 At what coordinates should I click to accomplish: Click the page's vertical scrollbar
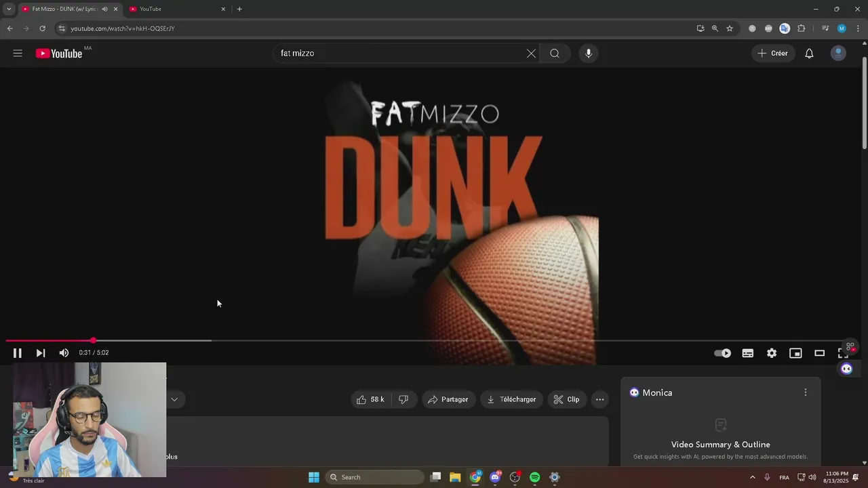pos(864,102)
